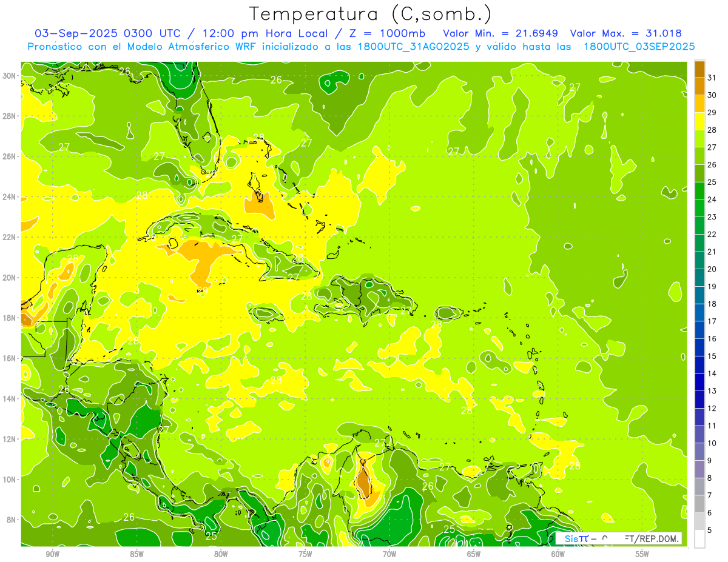Pick the gray swatch between 6 and 7
This screenshot has height=562, width=728.
(x=699, y=504)
